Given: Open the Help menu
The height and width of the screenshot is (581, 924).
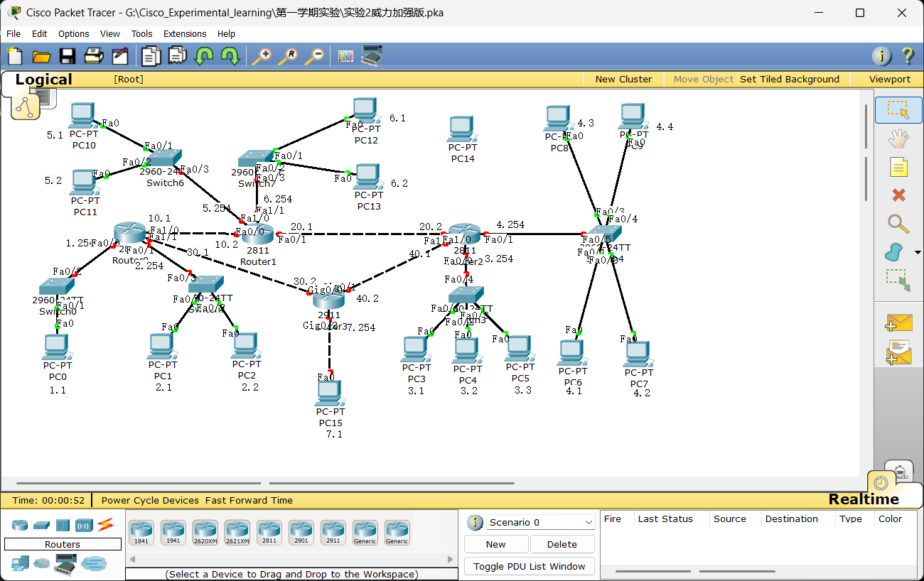Looking at the screenshot, I should [x=226, y=33].
